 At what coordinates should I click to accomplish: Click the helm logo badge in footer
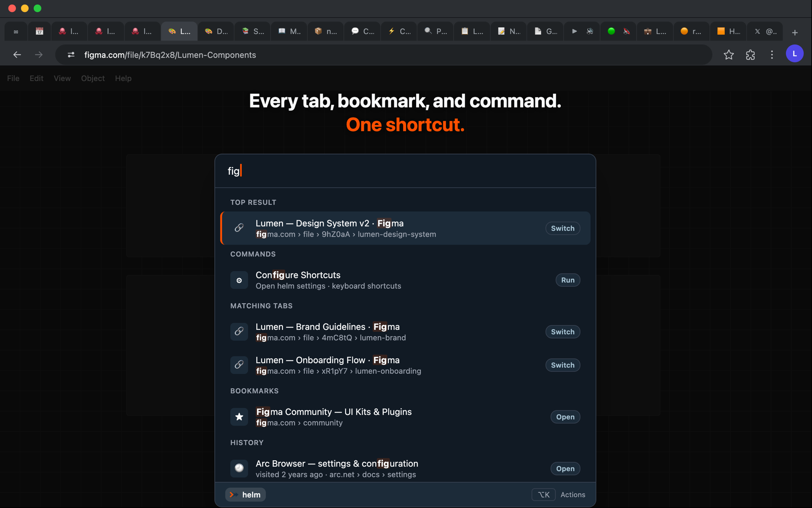click(245, 494)
